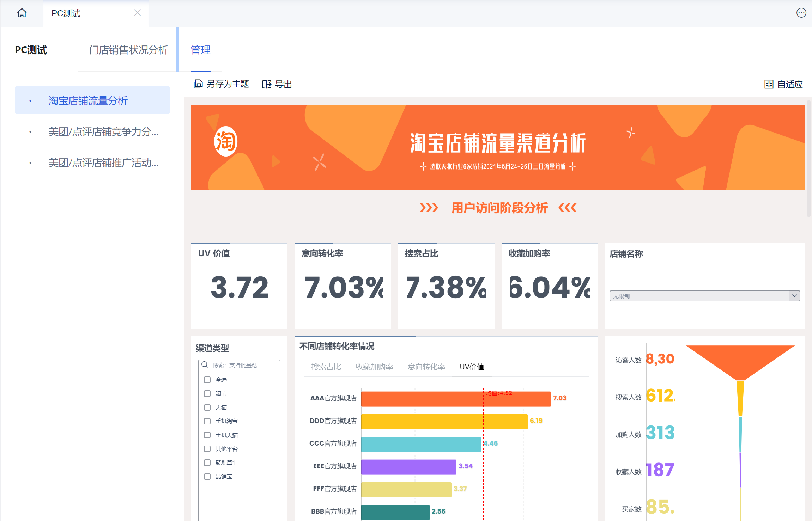
Task: Close the PC测试 tab
Action: coord(138,13)
